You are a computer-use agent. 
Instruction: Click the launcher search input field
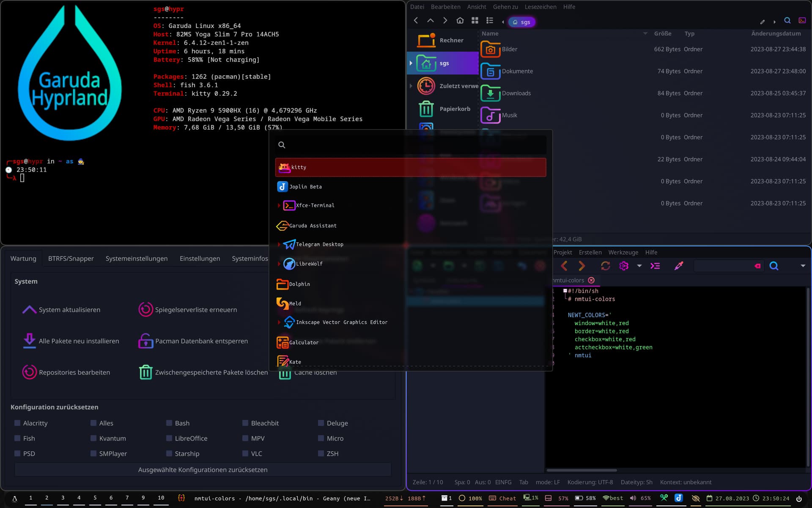click(x=410, y=145)
